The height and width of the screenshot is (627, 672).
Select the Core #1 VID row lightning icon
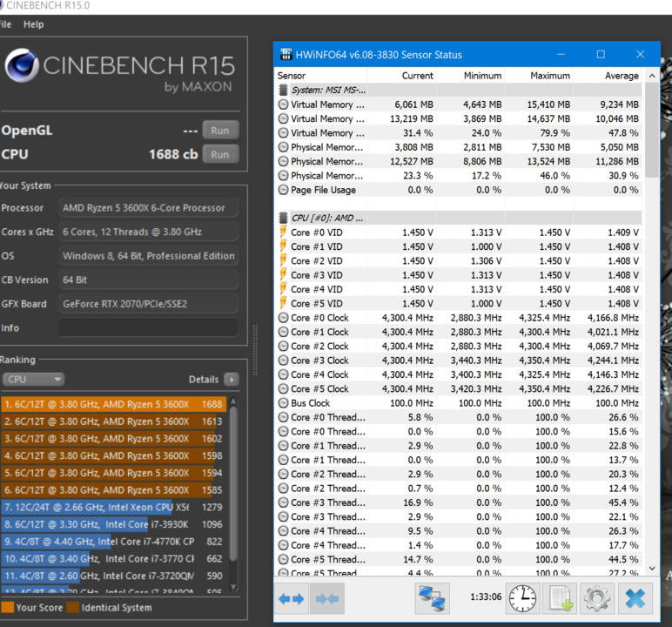click(283, 246)
